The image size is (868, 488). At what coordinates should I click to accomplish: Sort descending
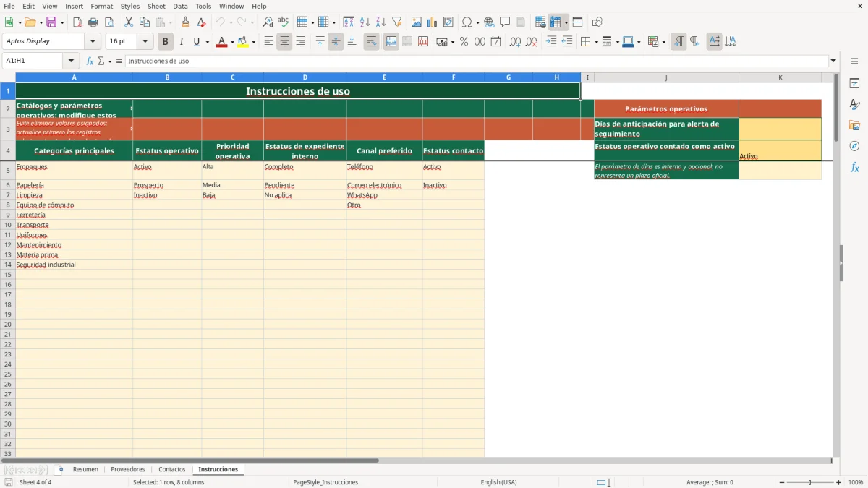click(381, 22)
